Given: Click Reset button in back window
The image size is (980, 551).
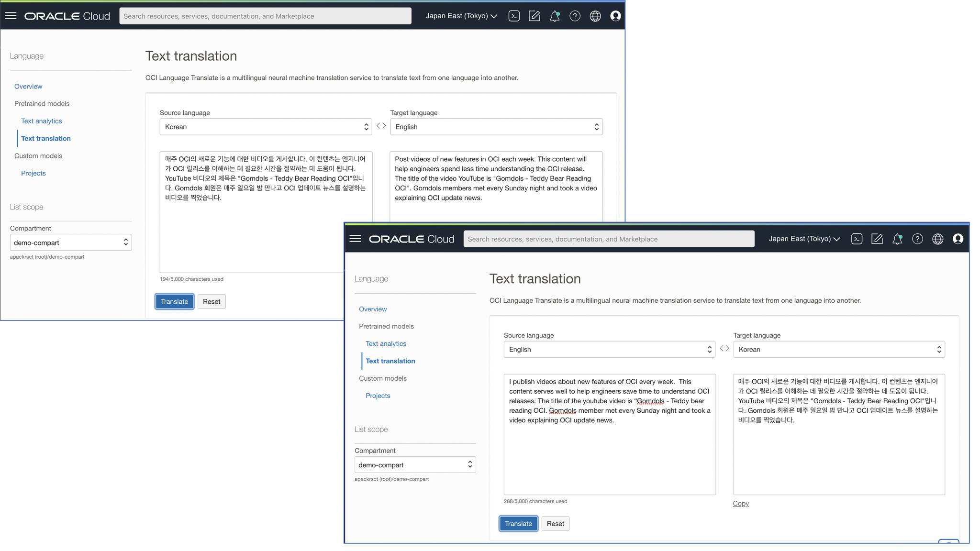Looking at the screenshot, I should point(212,301).
